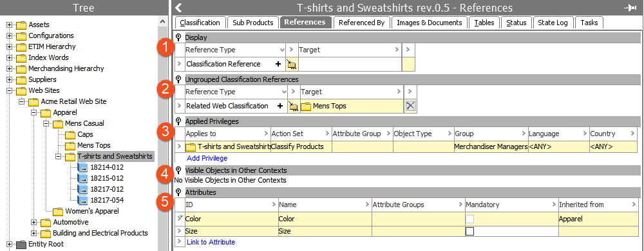The image size is (644, 251).
Task: Collapse the Display section with its pin icon
Action: point(178,37)
